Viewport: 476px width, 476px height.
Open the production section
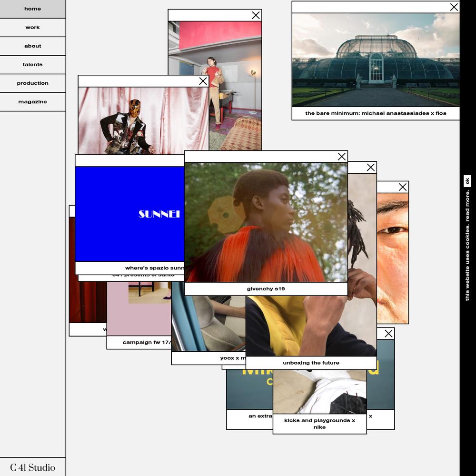(x=32, y=83)
